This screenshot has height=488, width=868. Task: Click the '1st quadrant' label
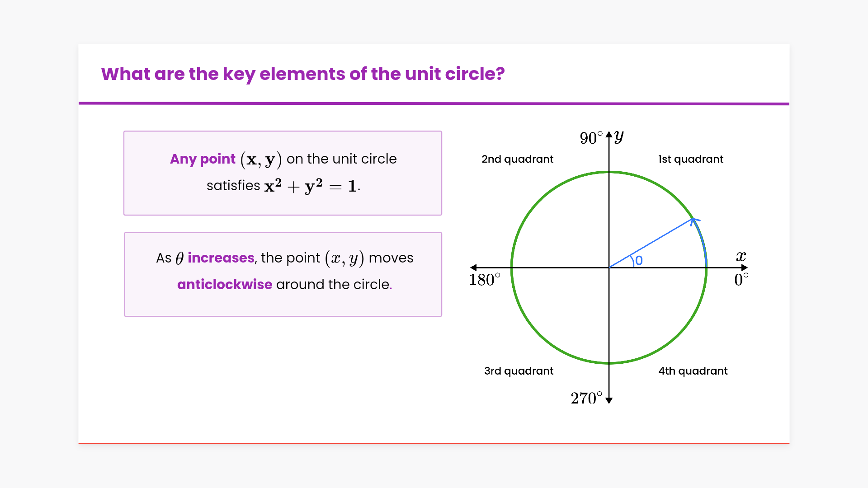point(690,159)
